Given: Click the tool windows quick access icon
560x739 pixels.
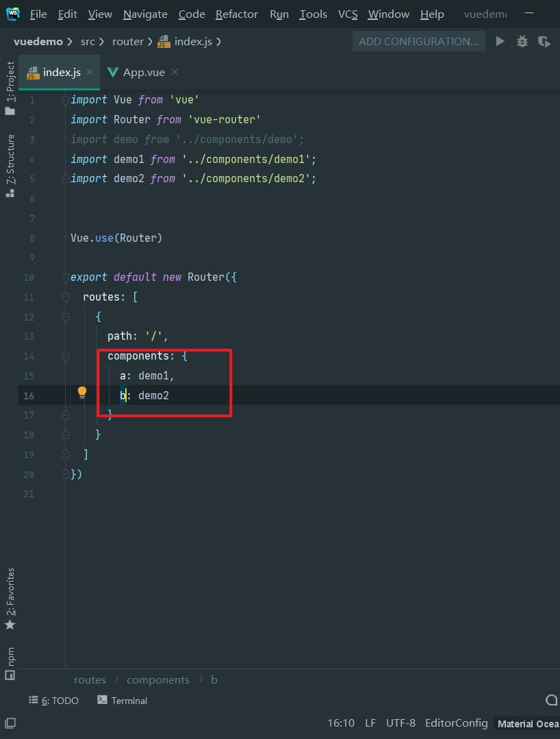Looking at the screenshot, I should [10, 723].
